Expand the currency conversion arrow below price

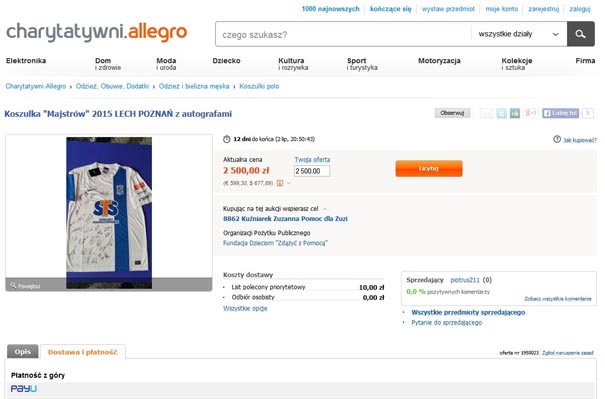[289, 183]
